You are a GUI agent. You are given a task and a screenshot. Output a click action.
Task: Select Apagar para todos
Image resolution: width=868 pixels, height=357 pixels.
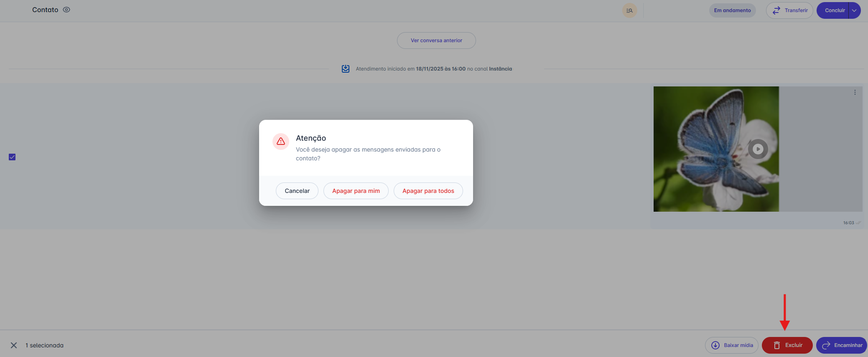428,191
